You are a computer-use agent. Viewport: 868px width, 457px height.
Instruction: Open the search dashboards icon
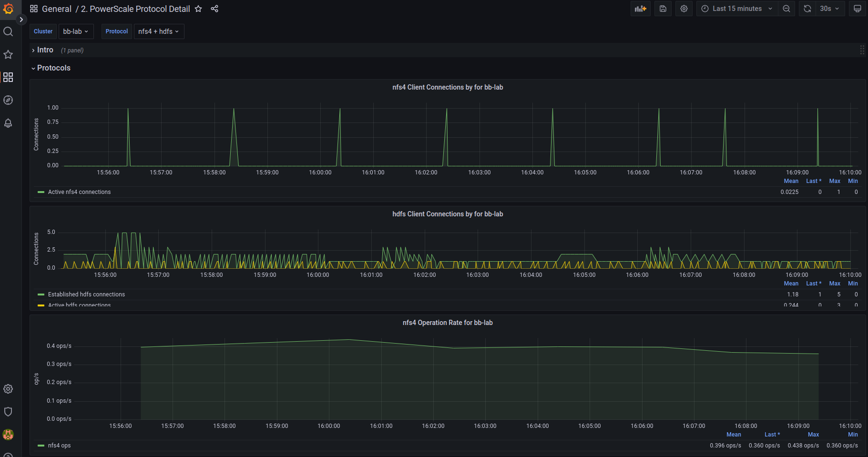tap(8, 31)
